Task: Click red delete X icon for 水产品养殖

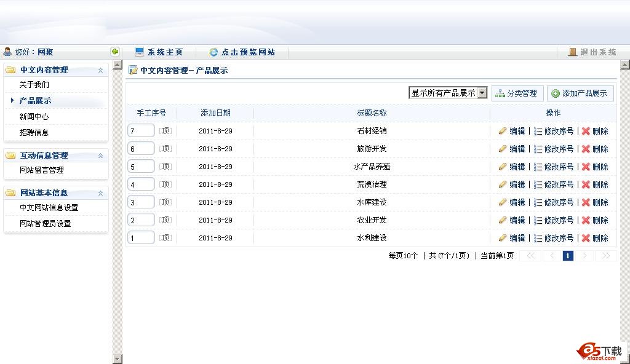Action: point(586,167)
